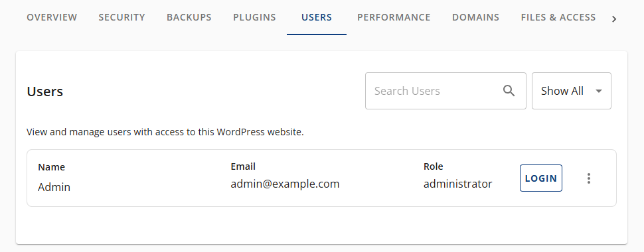Click the Users section heading
Screen dimensions: 644x252
(44, 92)
